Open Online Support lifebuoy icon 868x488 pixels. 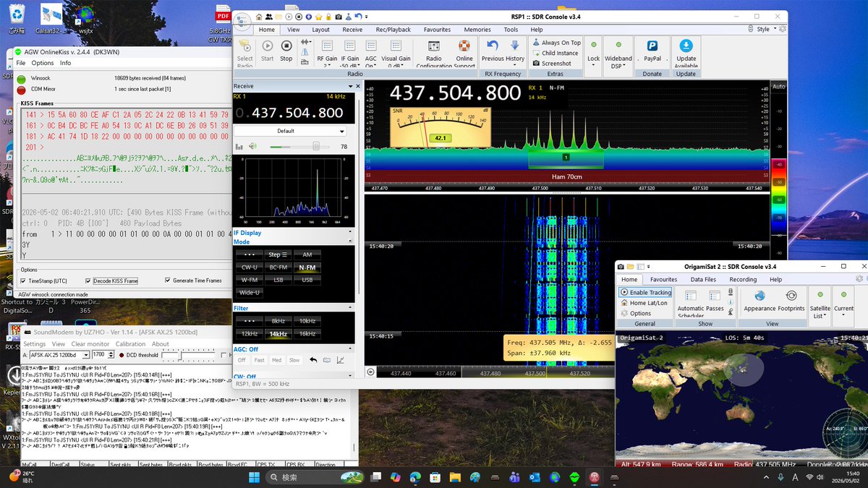pyautogui.click(x=464, y=53)
